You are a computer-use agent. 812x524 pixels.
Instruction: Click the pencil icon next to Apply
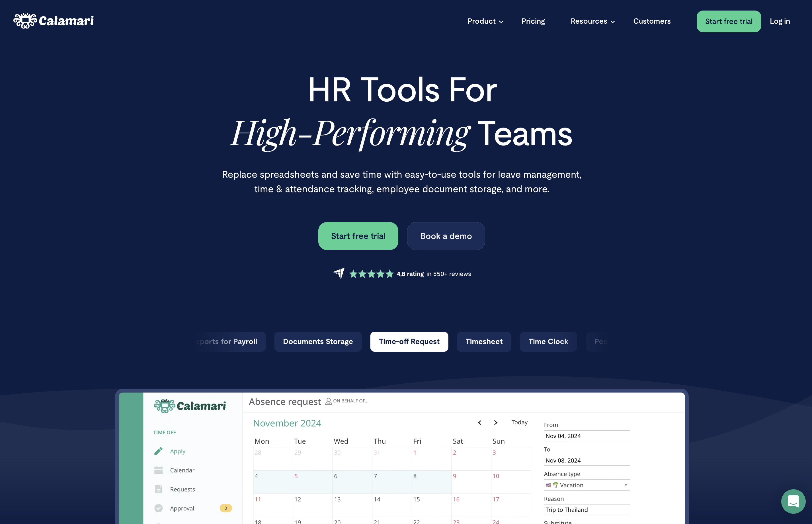click(159, 451)
